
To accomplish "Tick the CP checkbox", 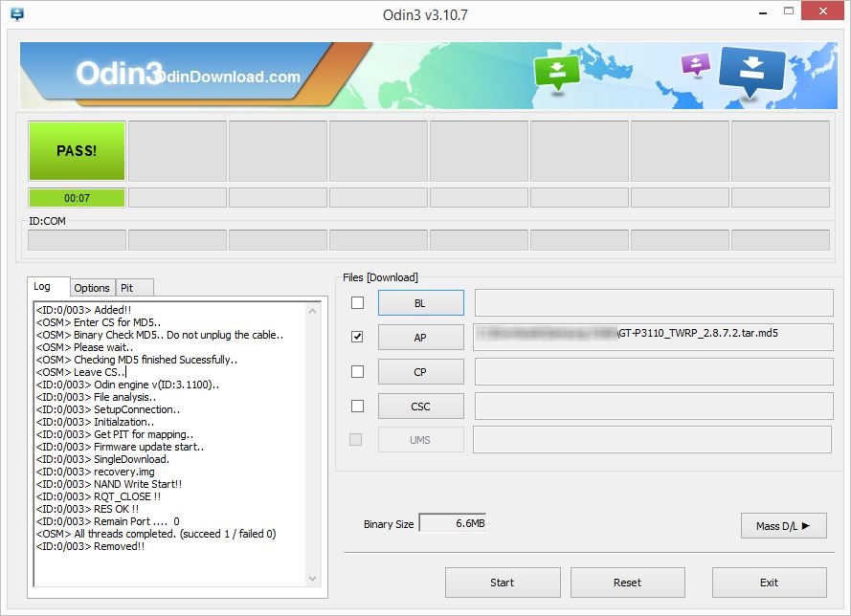I will tap(357, 371).
